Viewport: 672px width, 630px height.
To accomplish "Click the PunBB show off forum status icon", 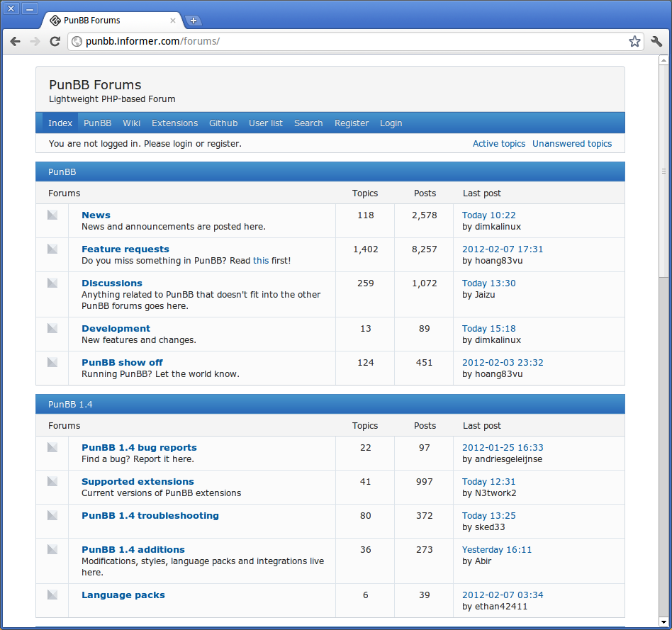I will pos(52,362).
